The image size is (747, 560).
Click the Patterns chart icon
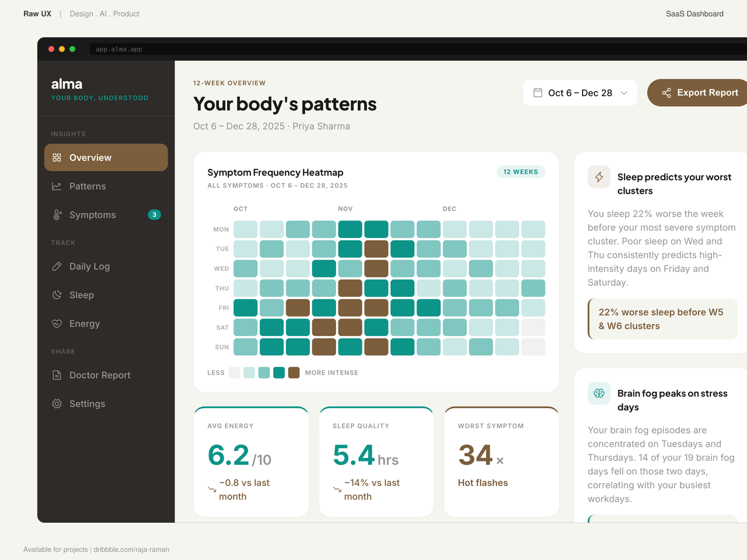[57, 186]
